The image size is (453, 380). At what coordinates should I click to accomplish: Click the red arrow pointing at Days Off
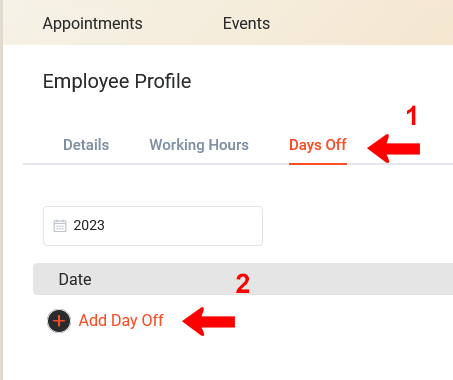coord(394,148)
